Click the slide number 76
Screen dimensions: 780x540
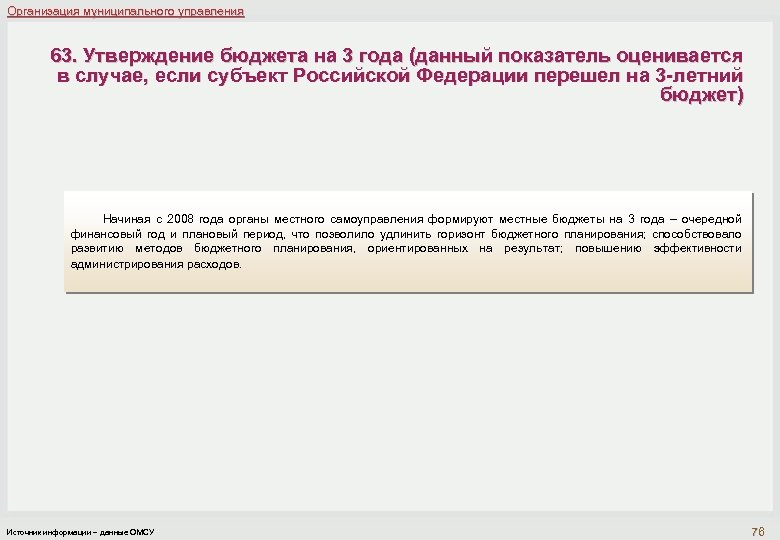[758, 532]
